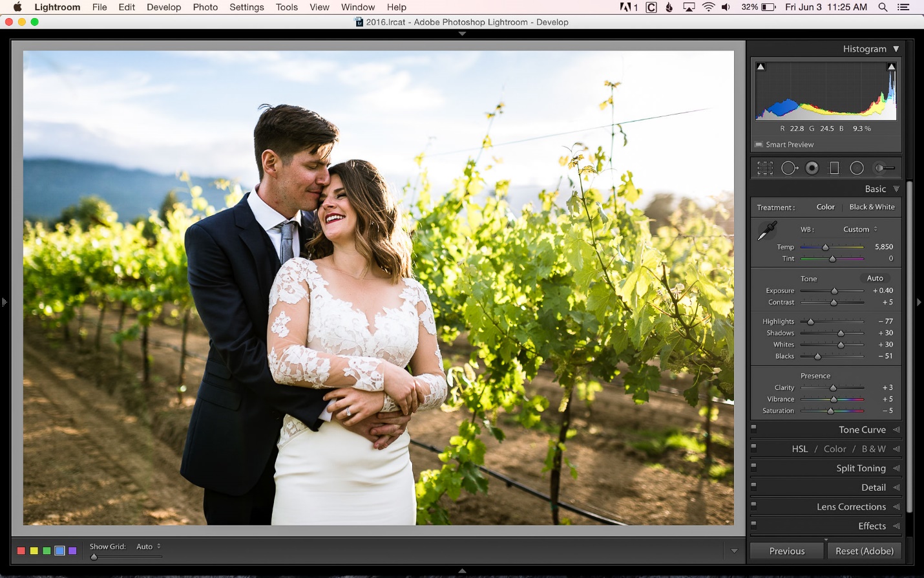
Task: Switch to the Color tab in HSL header
Action: tap(835, 449)
